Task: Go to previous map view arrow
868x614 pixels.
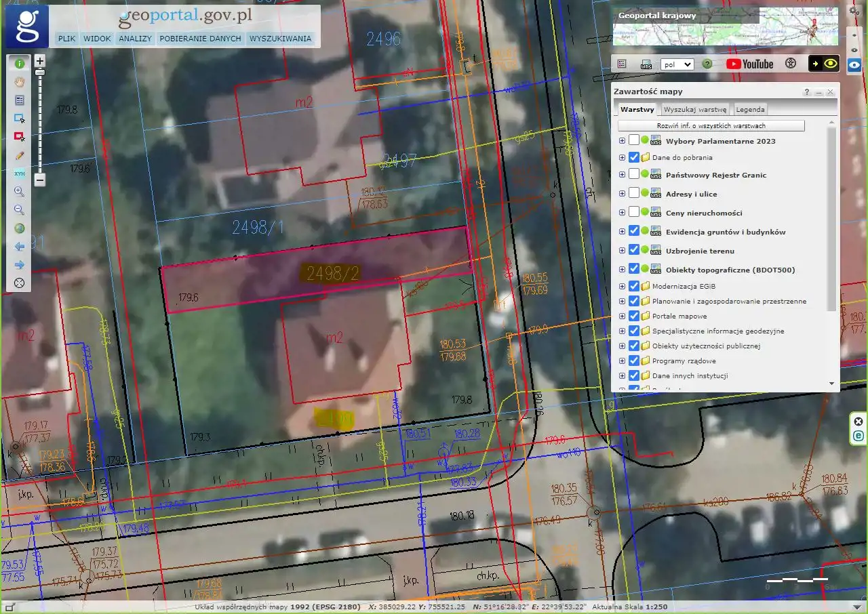Action: tap(19, 247)
